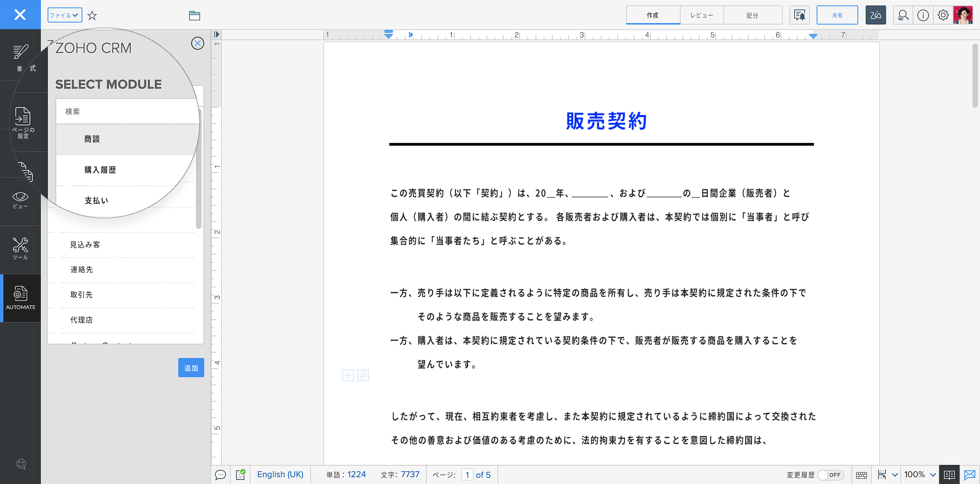Click the document vertical scrollbar
Viewport: 980px width, 484px height.
tap(975, 75)
